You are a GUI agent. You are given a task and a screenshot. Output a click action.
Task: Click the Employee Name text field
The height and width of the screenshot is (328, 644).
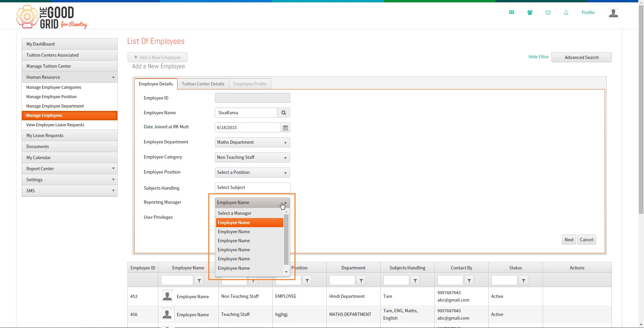pos(246,113)
